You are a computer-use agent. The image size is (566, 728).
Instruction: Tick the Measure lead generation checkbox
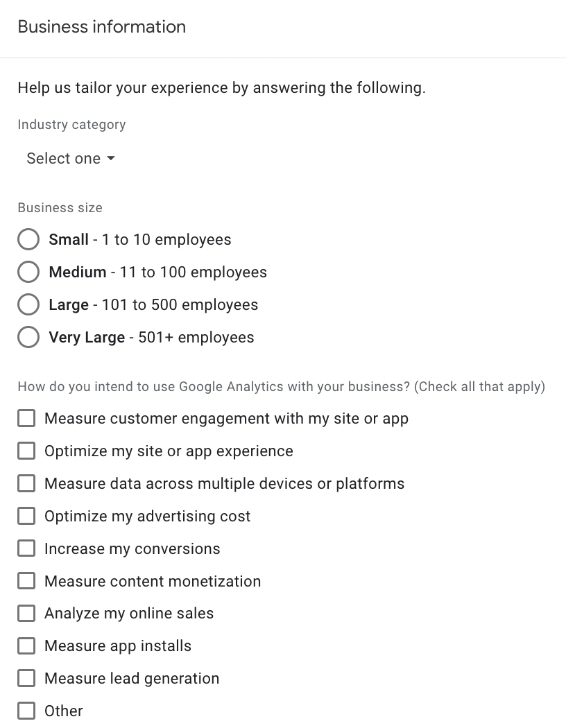tap(26, 678)
